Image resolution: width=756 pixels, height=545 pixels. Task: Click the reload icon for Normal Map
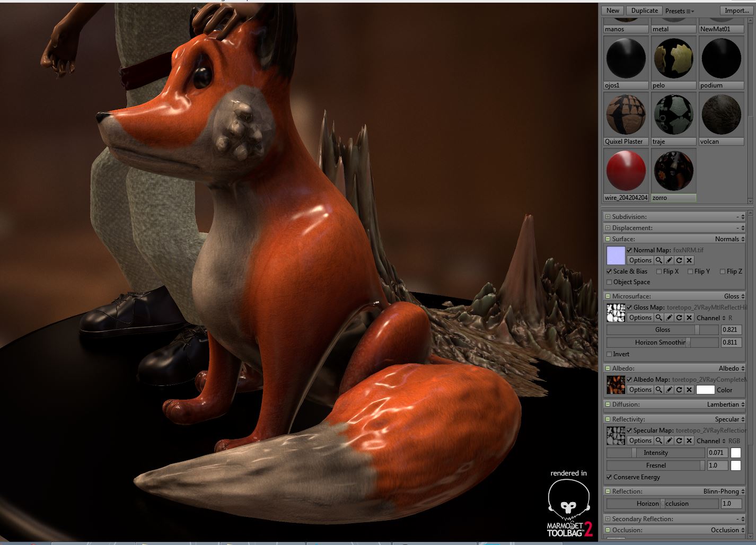[679, 260]
